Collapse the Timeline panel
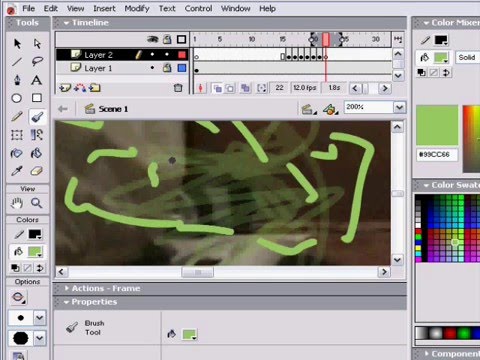Image resolution: width=480 pixels, height=360 pixels. pos(66,23)
